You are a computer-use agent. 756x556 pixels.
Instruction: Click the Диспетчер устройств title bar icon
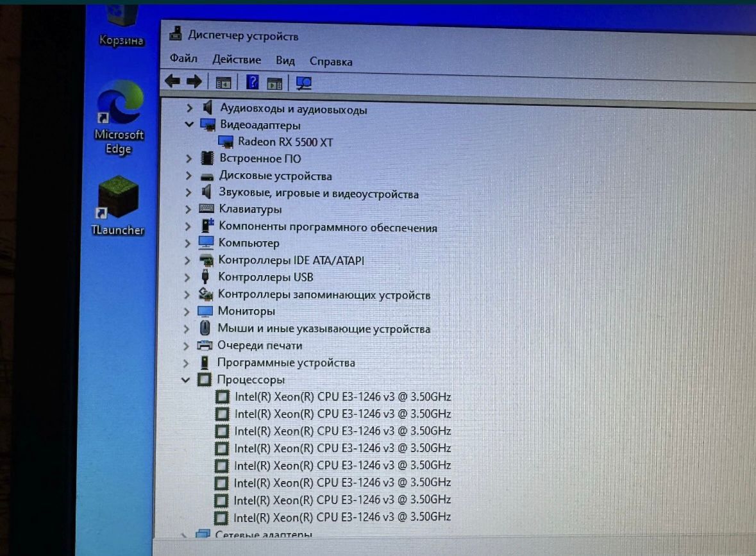(176, 33)
